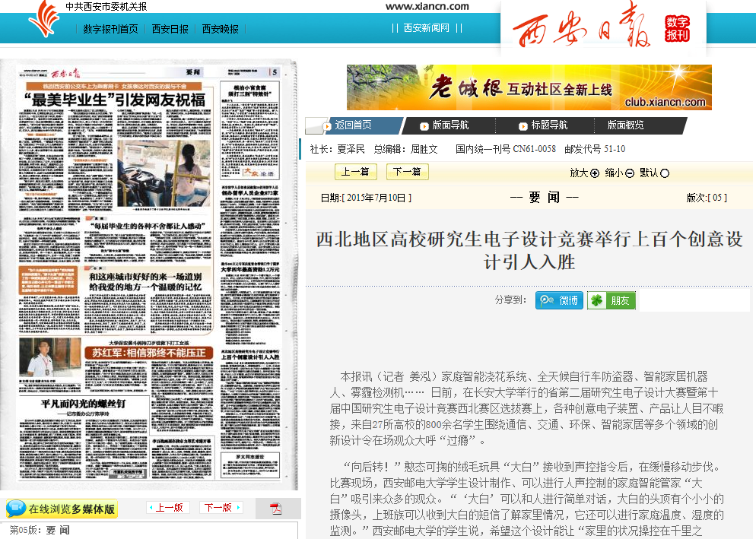Select 返回首页 in navigation bar
Screen dimensions: 756x539
coord(353,125)
